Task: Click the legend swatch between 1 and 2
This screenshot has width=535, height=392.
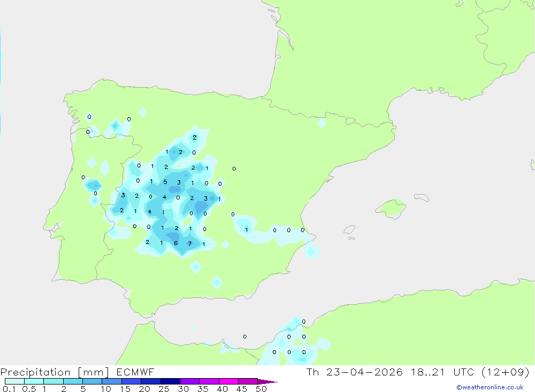Action: pyautogui.click(x=53, y=381)
